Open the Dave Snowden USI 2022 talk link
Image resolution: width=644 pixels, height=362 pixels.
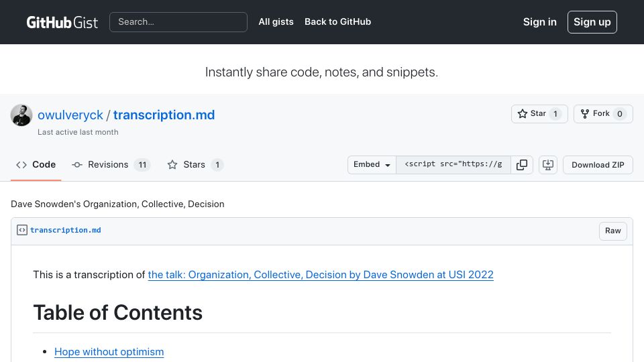click(321, 275)
